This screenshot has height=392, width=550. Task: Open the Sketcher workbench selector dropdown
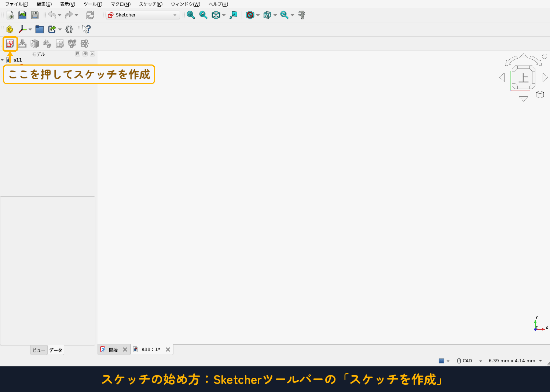point(143,15)
